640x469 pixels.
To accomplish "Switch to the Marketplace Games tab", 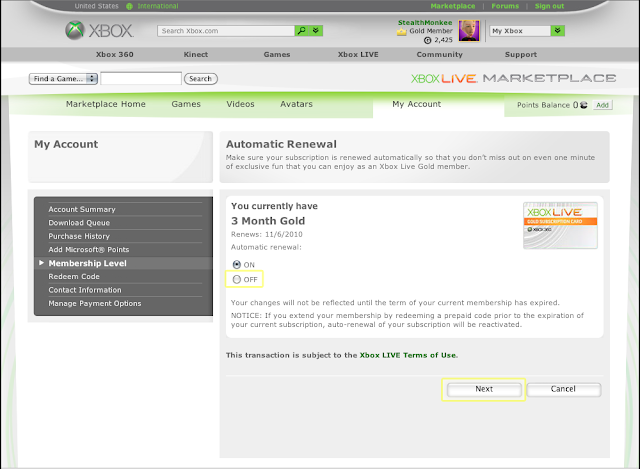I will (x=186, y=104).
